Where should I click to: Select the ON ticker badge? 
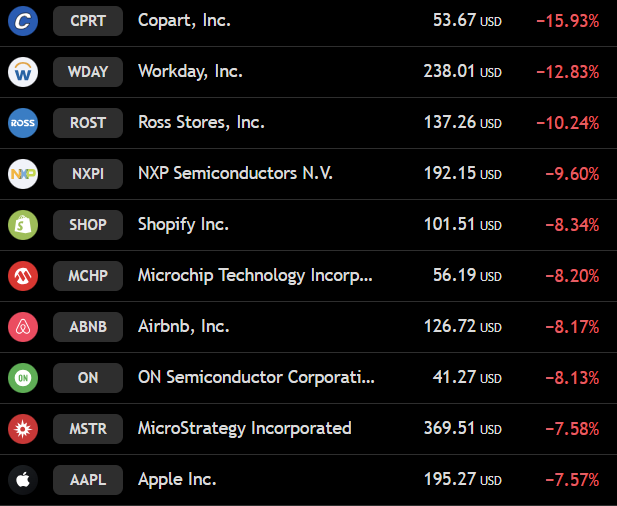point(88,378)
